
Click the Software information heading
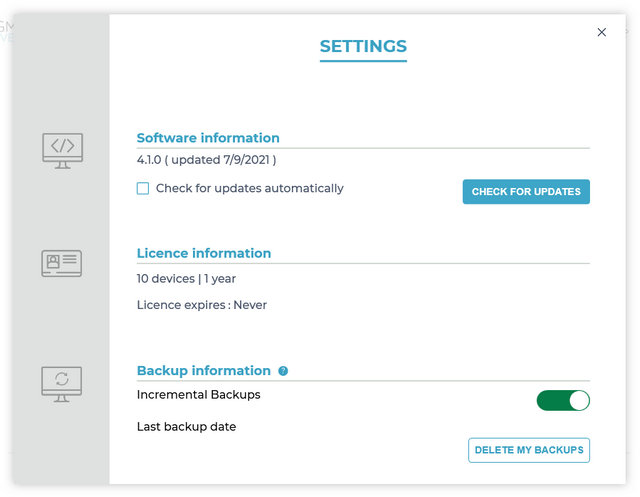tap(208, 138)
